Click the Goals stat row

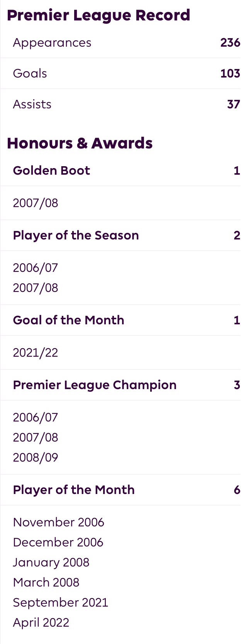click(x=120, y=73)
